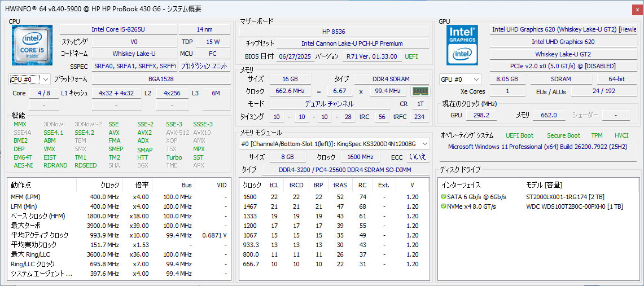Click the Intel Core i5-8265U name field
The width and height of the screenshot is (644, 286).
[x=117, y=29]
